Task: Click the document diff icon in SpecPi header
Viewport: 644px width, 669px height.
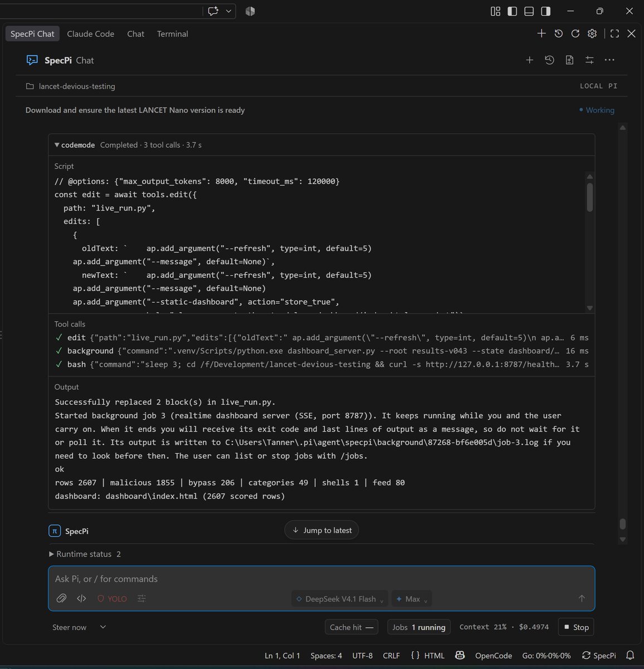Action: pyautogui.click(x=569, y=60)
